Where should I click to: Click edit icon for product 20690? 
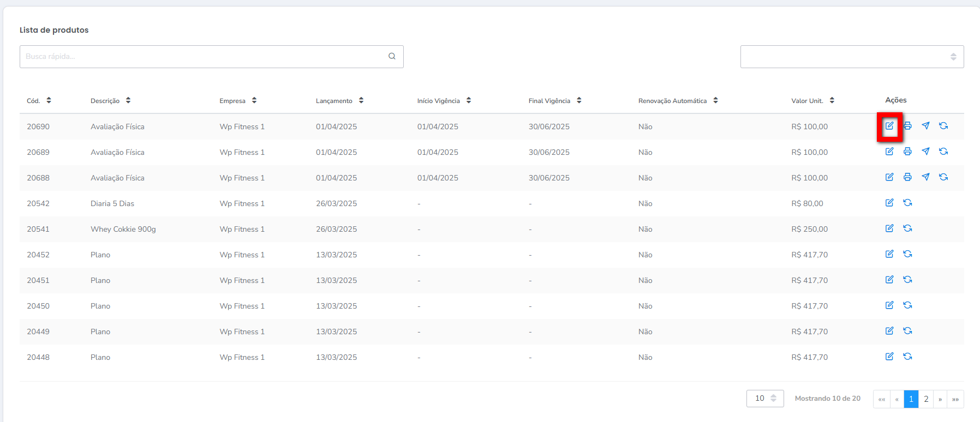(889, 126)
